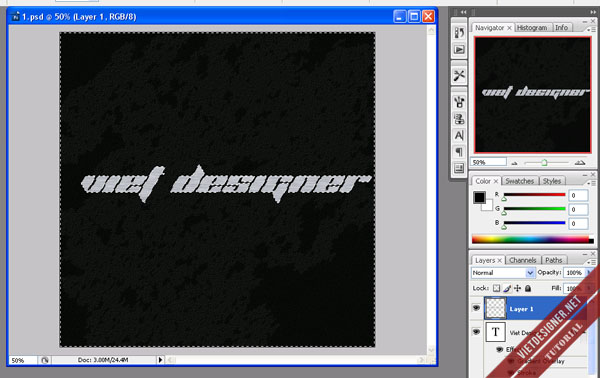Toggle lock position for layer
The height and width of the screenshot is (378, 600).
[x=517, y=288]
